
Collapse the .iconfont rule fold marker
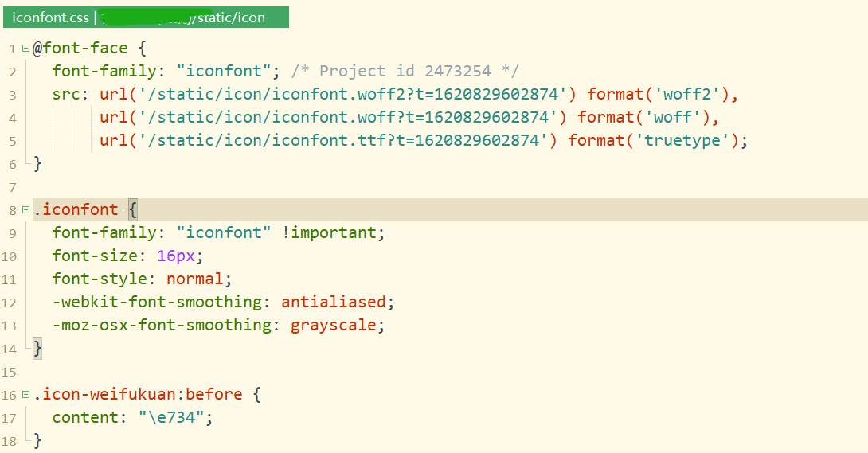(26, 210)
